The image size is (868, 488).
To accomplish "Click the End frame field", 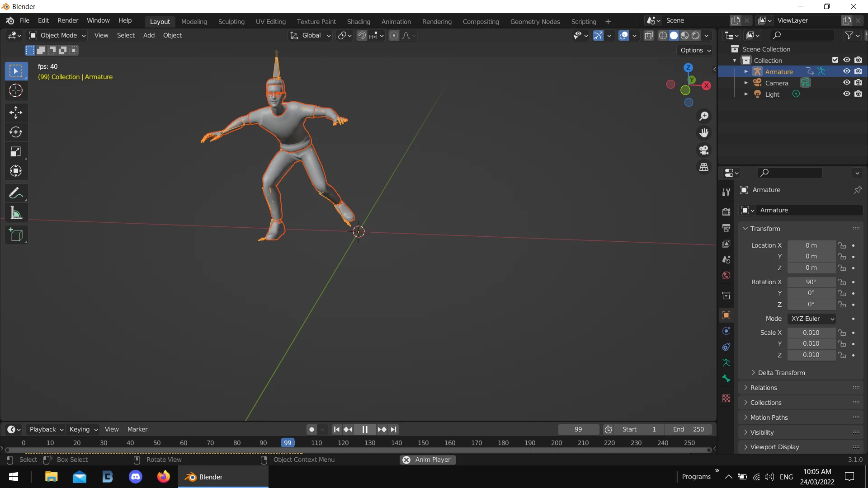I will point(689,429).
